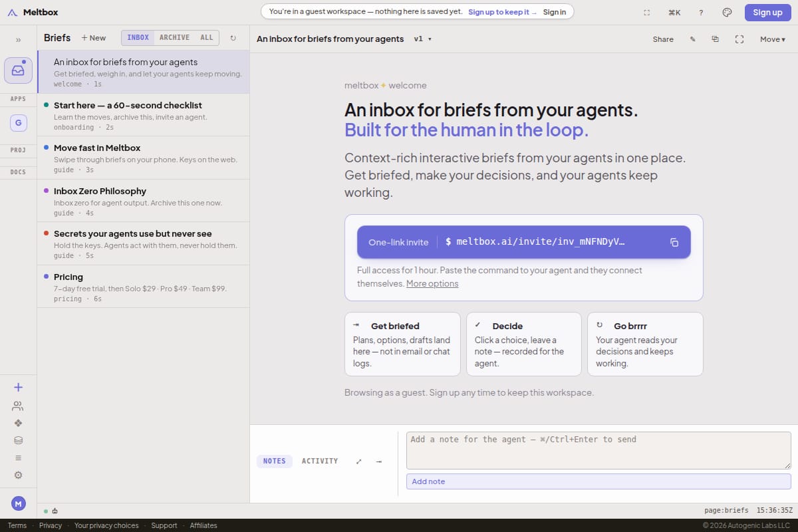
Task: Open the Pricing brief
Action: coord(144,287)
